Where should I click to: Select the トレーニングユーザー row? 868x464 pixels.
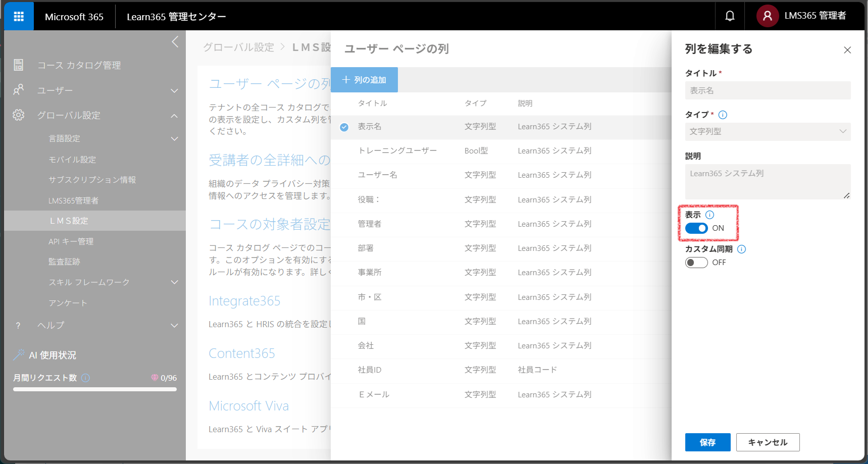[x=501, y=151]
